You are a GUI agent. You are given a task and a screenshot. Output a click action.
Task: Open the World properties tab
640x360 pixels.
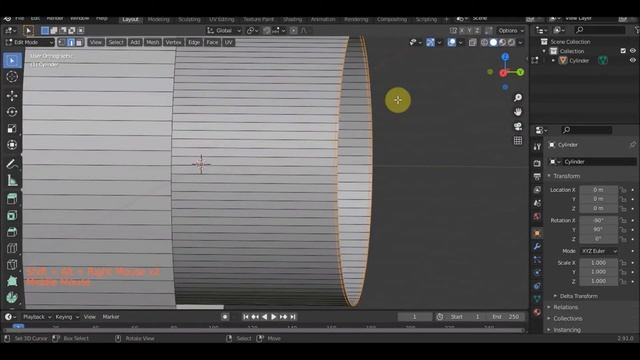[537, 216]
